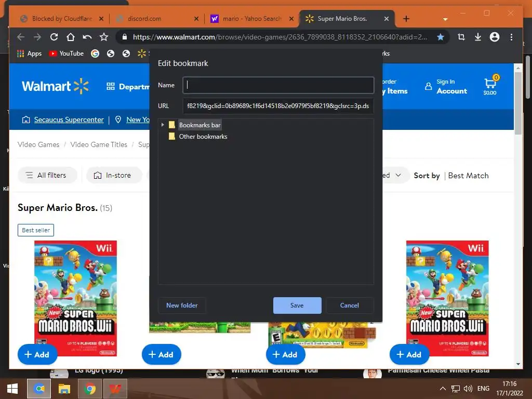
Task: Open the Video Game Titles breadcrumb
Action: tap(99, 144)
